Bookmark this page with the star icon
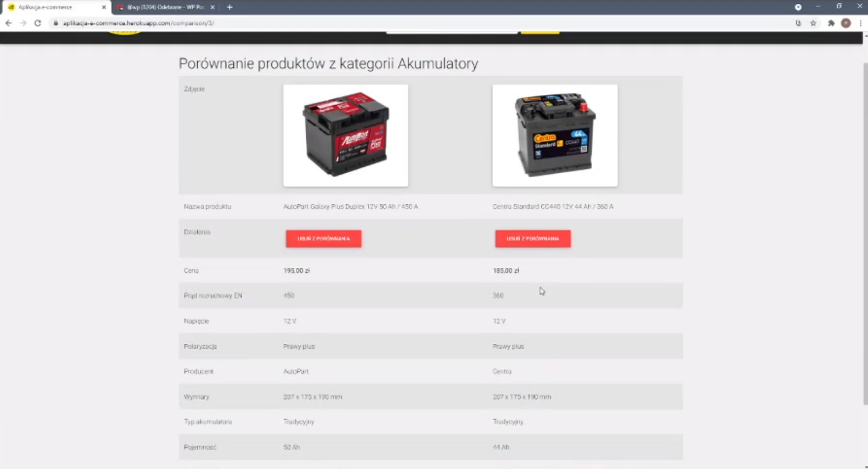Viewport: 868px width, 469px height. [813, 23]
